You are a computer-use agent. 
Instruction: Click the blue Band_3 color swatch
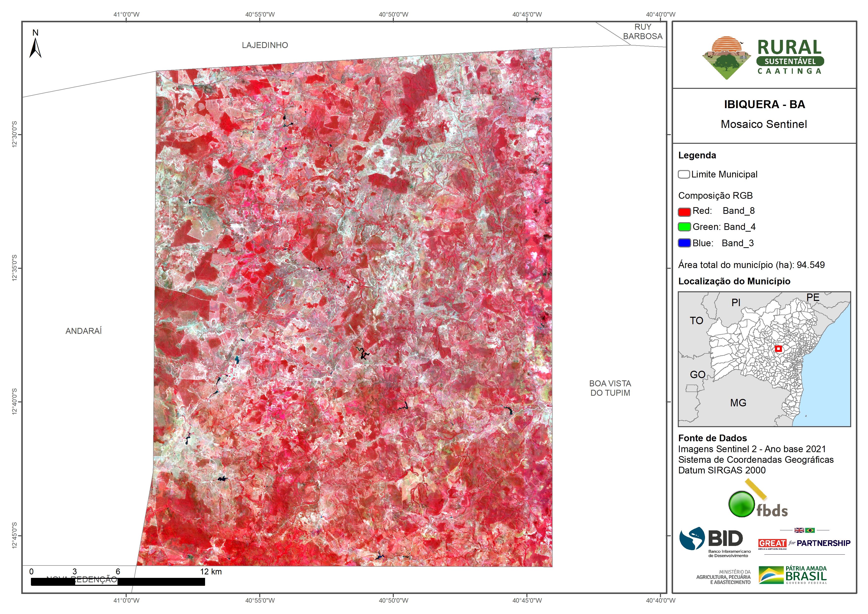coord(684,243)
